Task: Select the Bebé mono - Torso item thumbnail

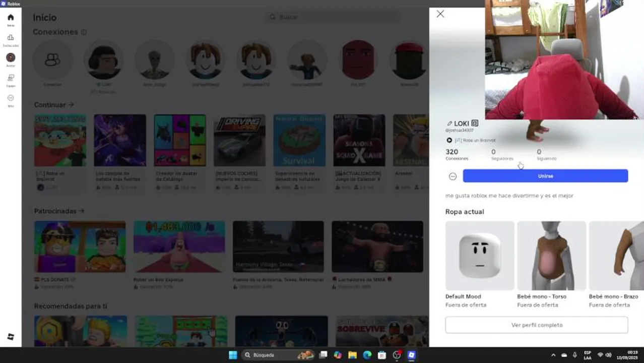Action: coord(552,256)
